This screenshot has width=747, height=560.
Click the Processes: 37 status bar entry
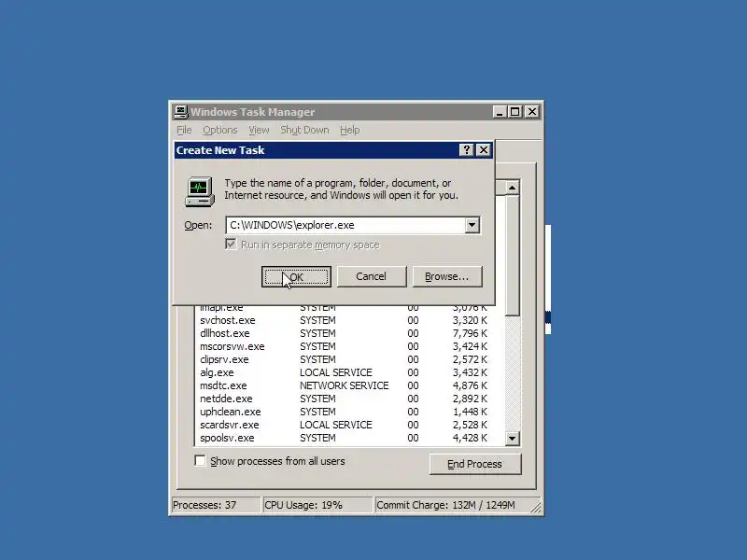(x=216, y=505)
